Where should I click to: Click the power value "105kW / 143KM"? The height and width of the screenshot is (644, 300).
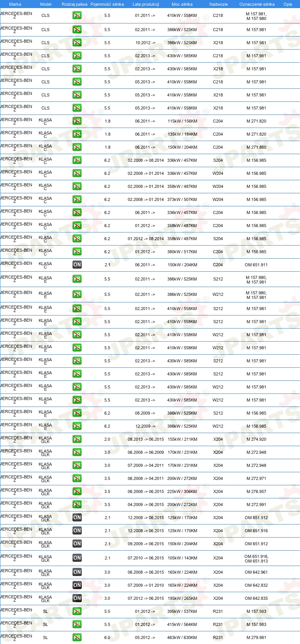coord(182,558)
